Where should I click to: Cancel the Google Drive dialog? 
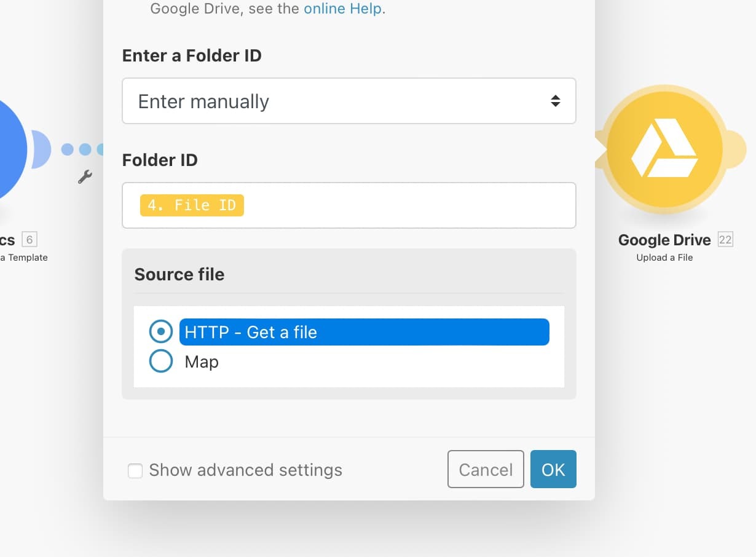pos(486,470)
